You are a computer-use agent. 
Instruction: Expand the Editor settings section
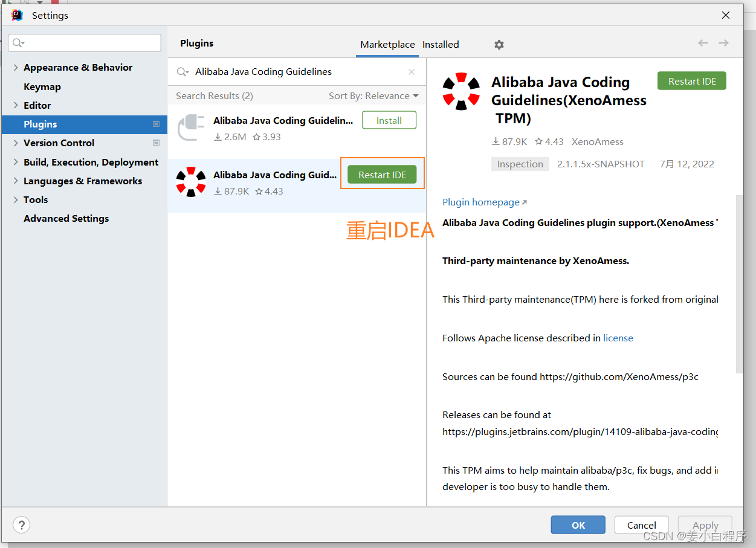click(16, 105)
